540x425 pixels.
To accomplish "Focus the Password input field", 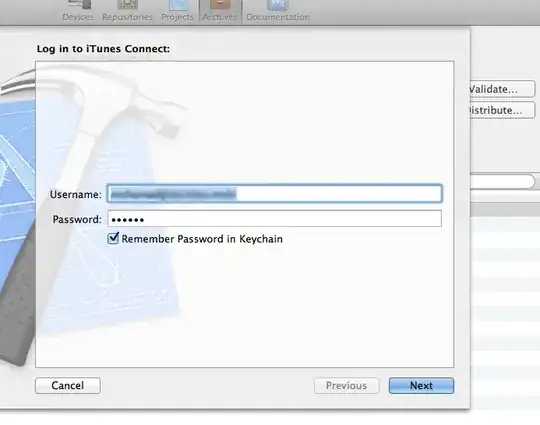I will tap(274, 219).
